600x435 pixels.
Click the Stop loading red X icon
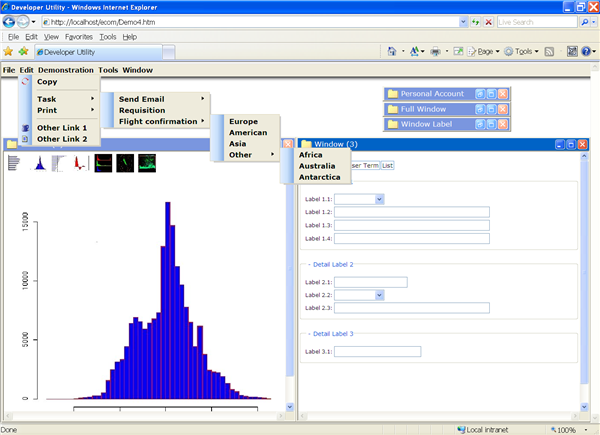click(x=489, y=22)
